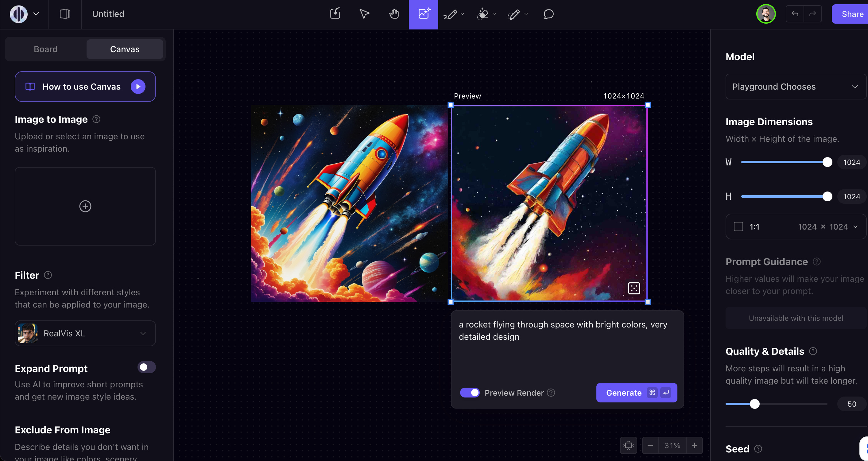Check the 1:1 aspect ratio checkbox
This screenshot has width=868, height=461.
coord(738,227)
